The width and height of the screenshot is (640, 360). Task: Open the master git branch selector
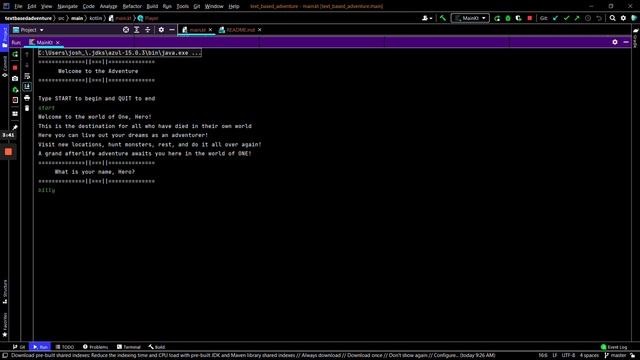coord(615,356)
